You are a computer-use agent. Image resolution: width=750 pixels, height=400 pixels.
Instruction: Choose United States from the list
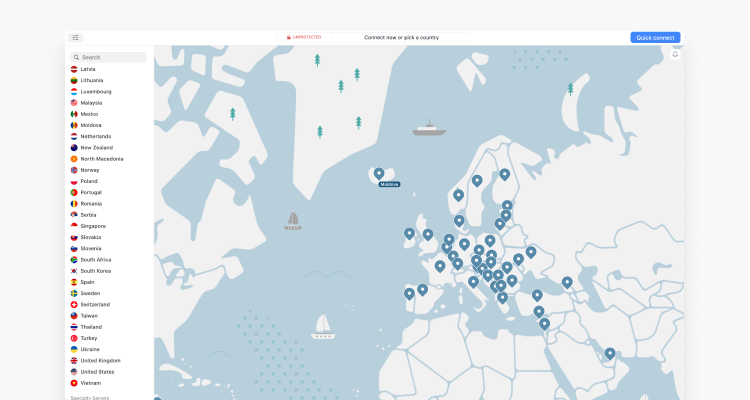pyautogui.click(x=97, y=372)
